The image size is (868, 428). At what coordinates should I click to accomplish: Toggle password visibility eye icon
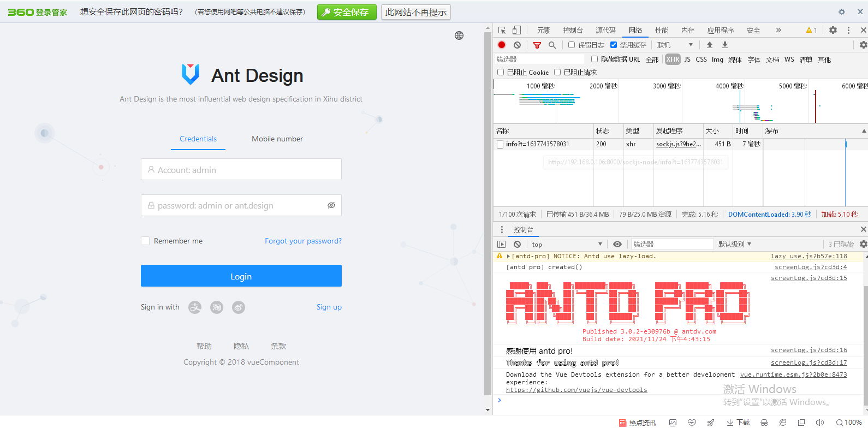point(331,205)
